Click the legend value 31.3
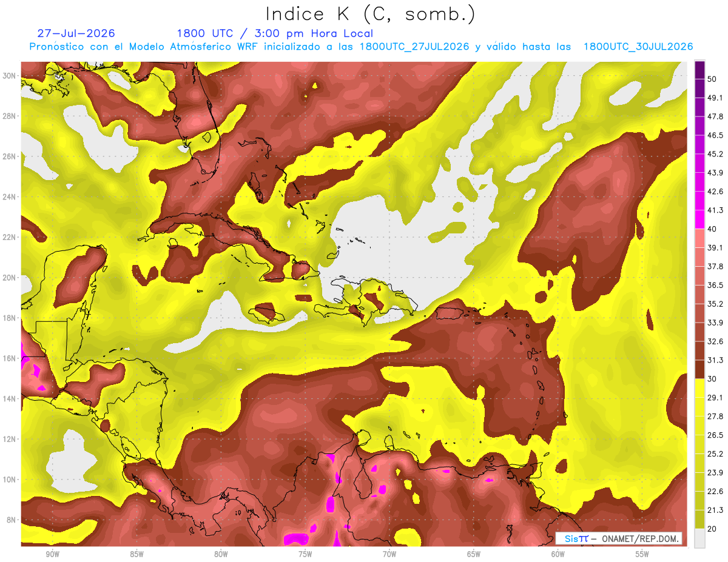This screenshot has height=562, width=728. click(x=715, y=360)
